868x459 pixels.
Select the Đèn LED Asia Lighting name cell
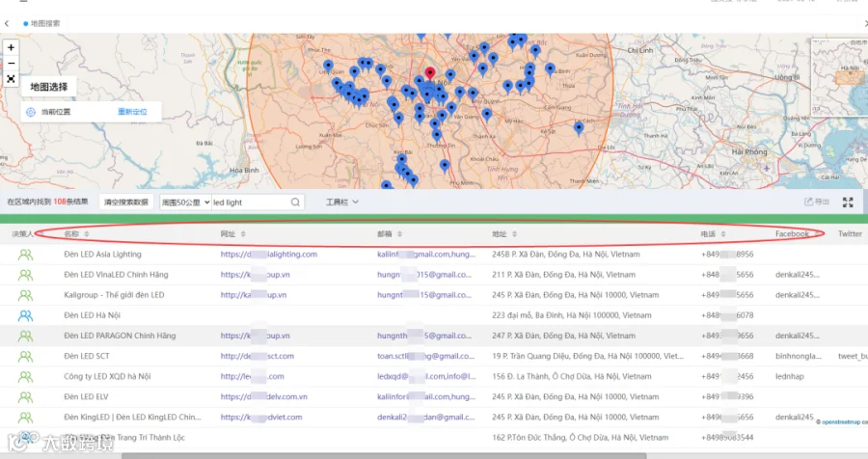pos(102,255)
